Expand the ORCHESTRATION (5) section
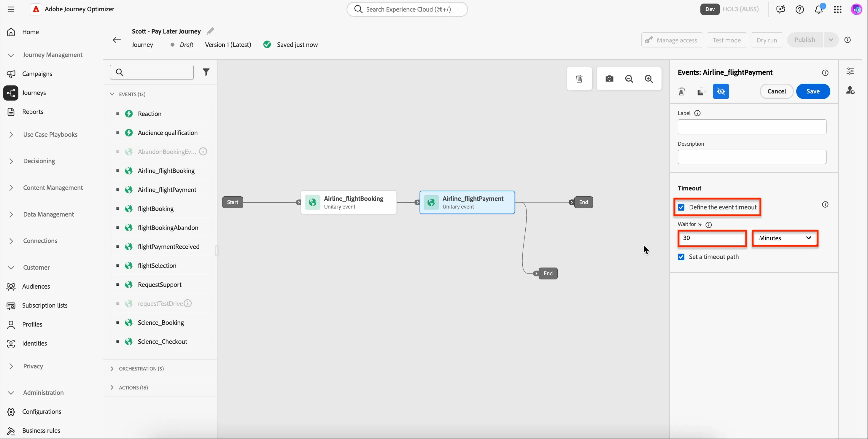Screen dimensions: 868x439 [112, 369]
